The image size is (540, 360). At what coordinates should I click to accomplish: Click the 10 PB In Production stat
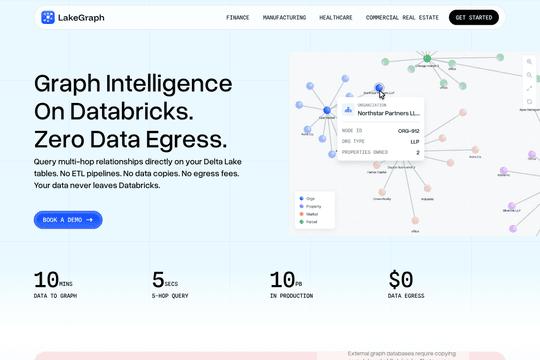tap(291, 284)
